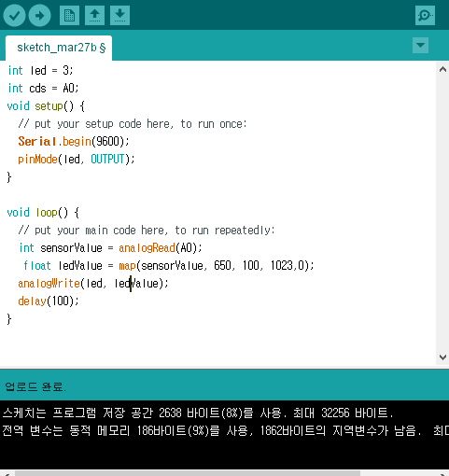
Task: Click the analogWrite(led, ledValue) line
Action: 93,284
